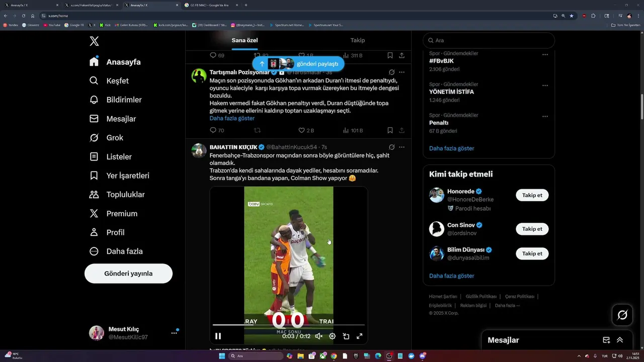Show more follow suggestions Daha fazla göster
The width and height of the screenshot is (644, 362).
click(452, 276)
